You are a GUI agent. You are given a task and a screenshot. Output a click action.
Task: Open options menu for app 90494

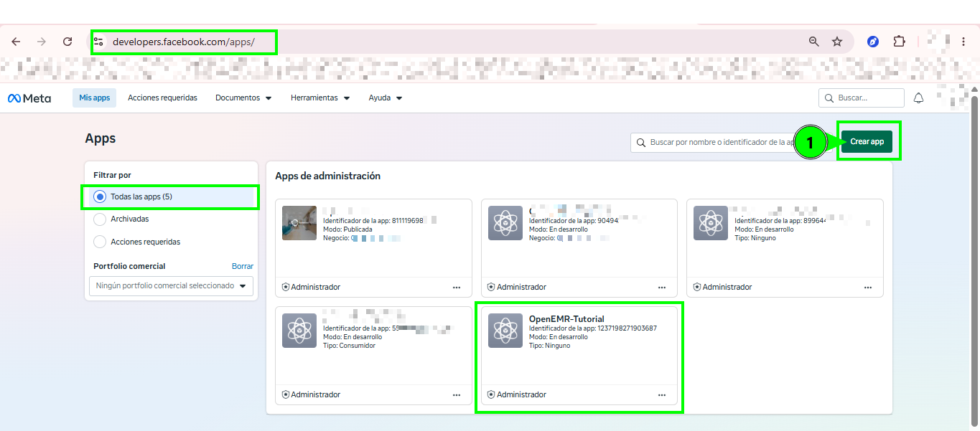(662, 288)
